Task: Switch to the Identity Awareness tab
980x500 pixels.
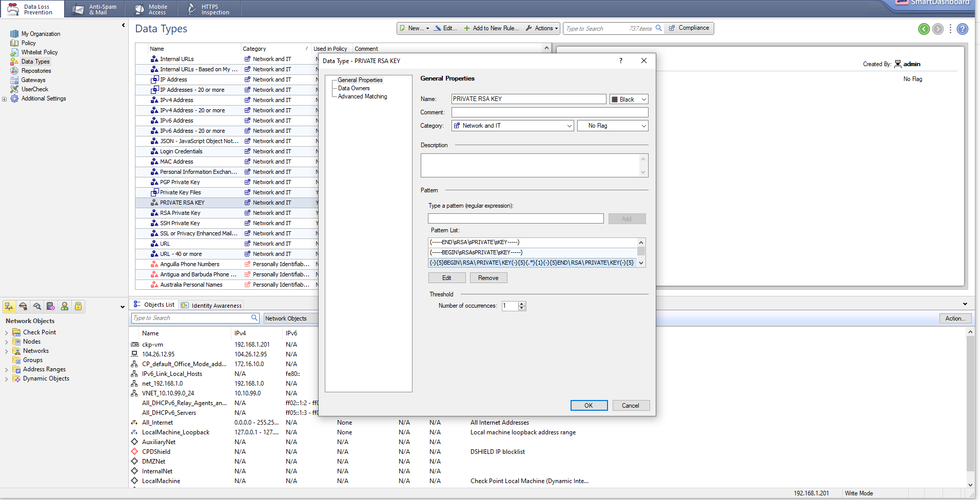Action: (x=215, y=305)
